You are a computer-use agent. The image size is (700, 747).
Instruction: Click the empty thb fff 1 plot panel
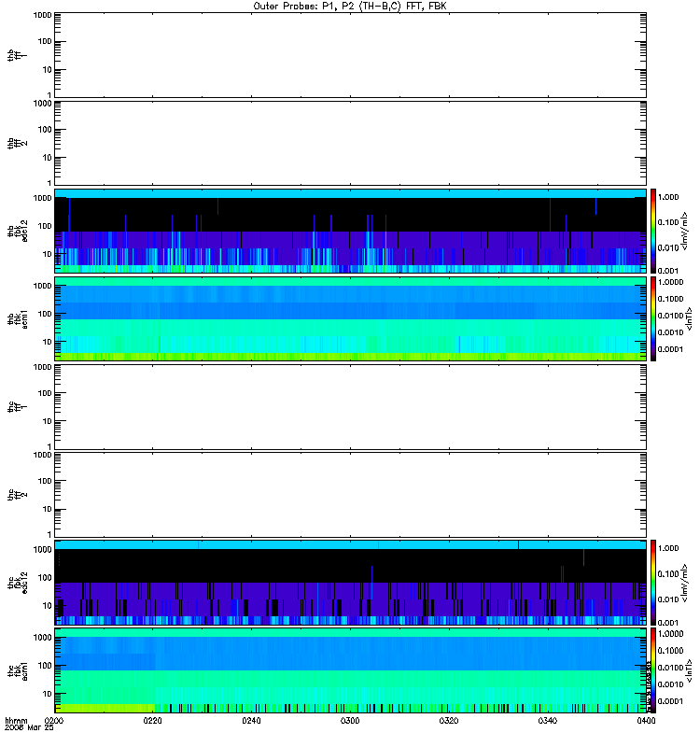351,55
